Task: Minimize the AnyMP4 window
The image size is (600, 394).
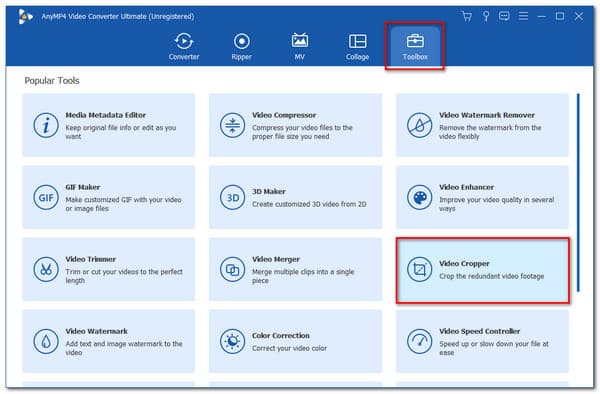Action: tap(541, 16)
